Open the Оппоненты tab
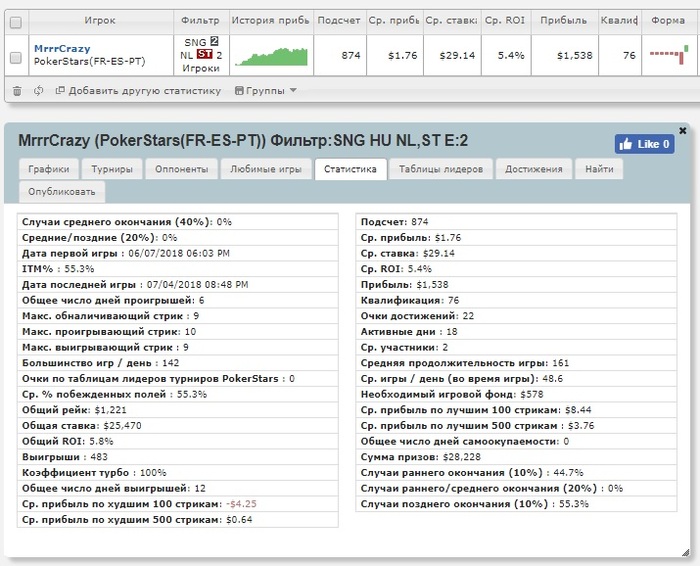Image resolution: width=700 pixels, height=566 pixels. tap(182, 169)
